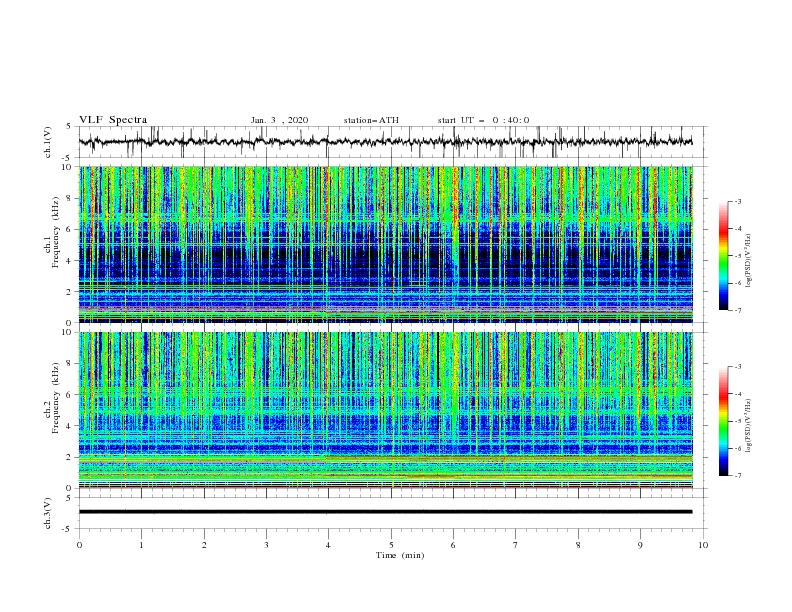
Task: Select the ch.1 color bar "log(PSD)(V²/Hz)" label
Action: pos(749,261)
